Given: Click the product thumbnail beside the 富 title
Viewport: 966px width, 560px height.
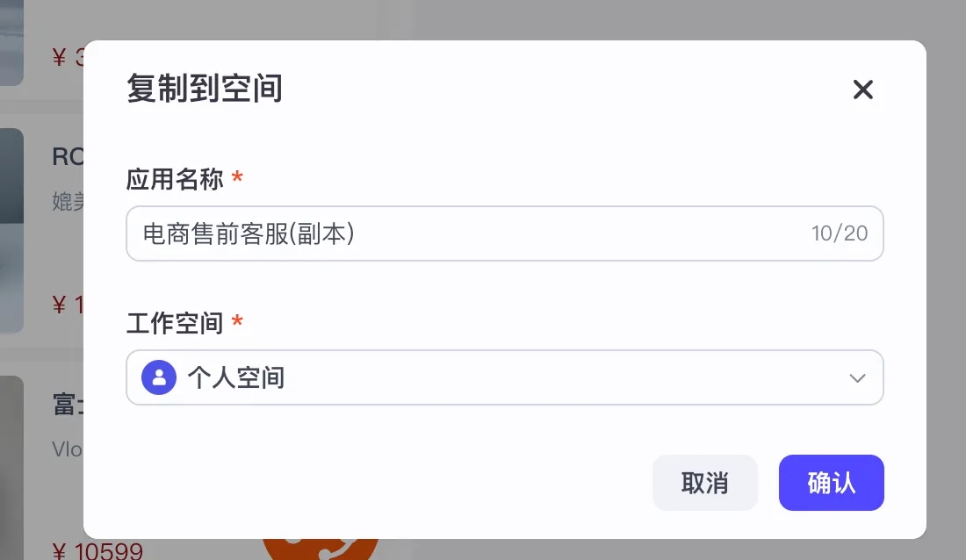Looking at the screenshot, I should tap(11, 465).
